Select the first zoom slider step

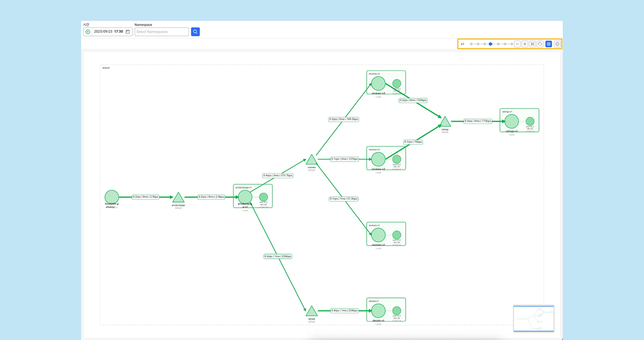pyautogui.click(x=471, y=44)
